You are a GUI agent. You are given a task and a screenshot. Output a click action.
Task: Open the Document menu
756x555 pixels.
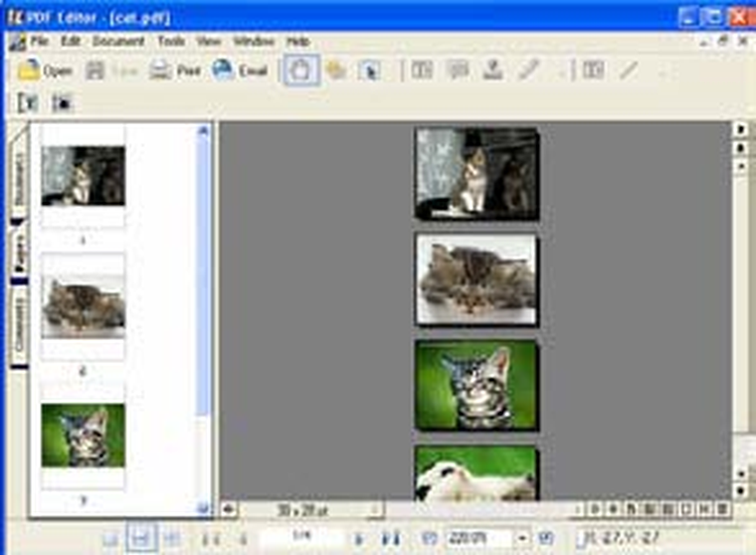pos(118,42)
